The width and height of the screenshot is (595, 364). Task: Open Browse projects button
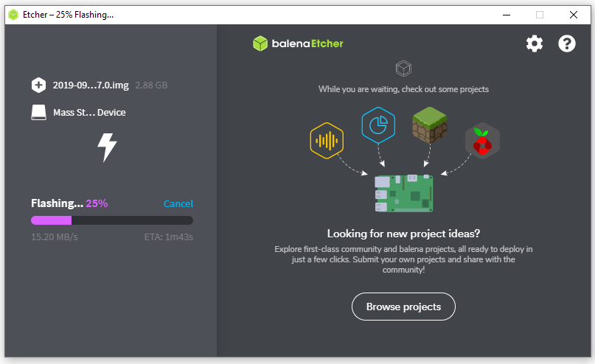403,307
